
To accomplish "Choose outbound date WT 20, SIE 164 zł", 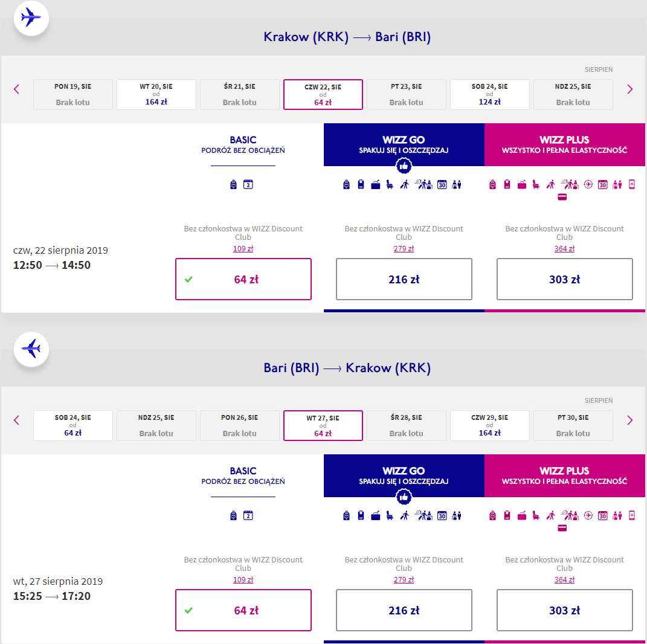I will tap(156, 94).
